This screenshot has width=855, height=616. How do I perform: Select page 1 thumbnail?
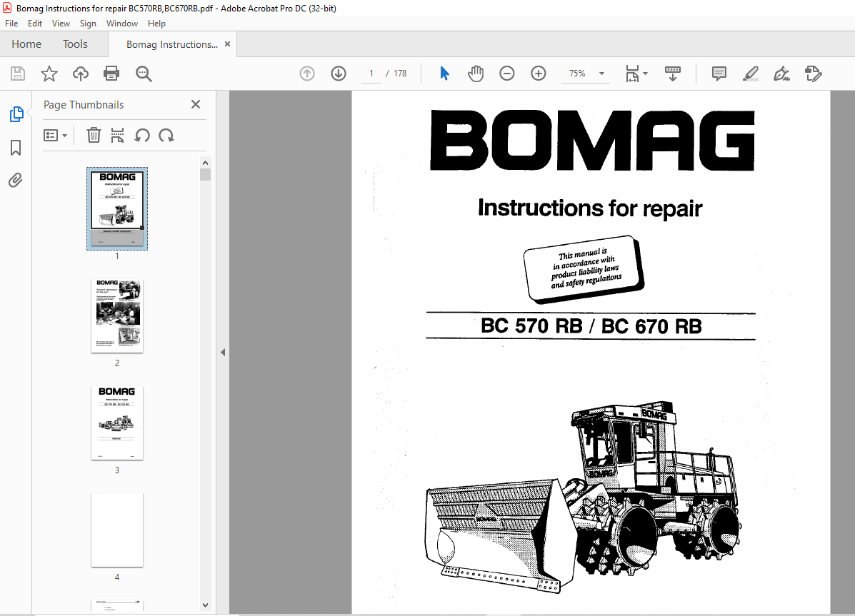pos(117,209)
